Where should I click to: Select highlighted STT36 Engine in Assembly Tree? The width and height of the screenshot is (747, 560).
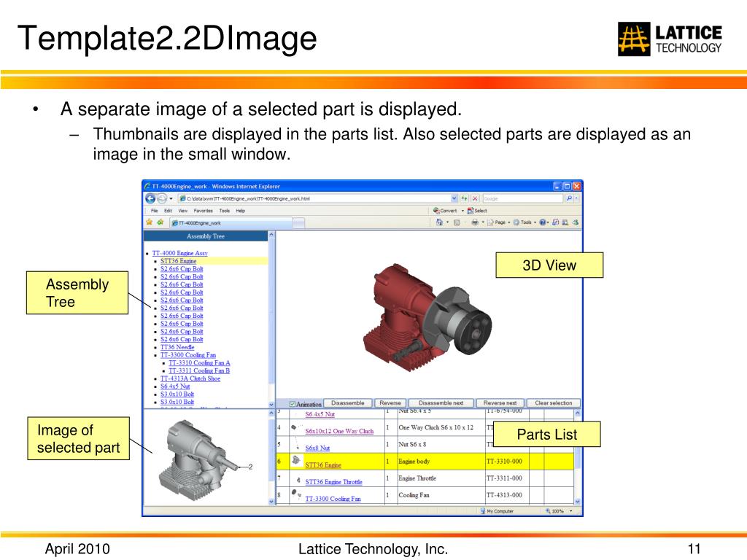pyautogui.click(x=178, y=261)
